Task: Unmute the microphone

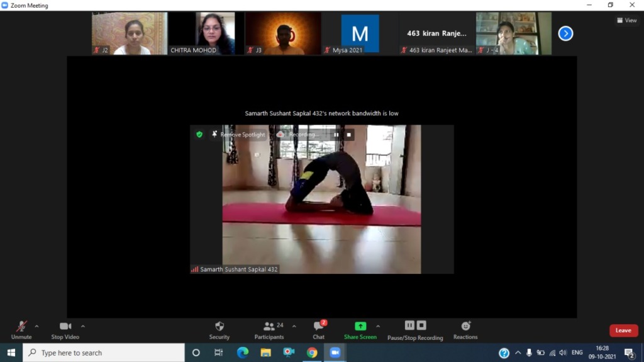Action: click(x=21, y=326)
